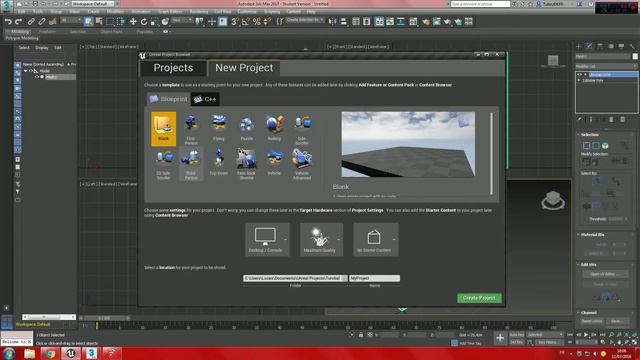640x360 pixels.
Task: Click the MyProject name field
Action: pos(374,278)
